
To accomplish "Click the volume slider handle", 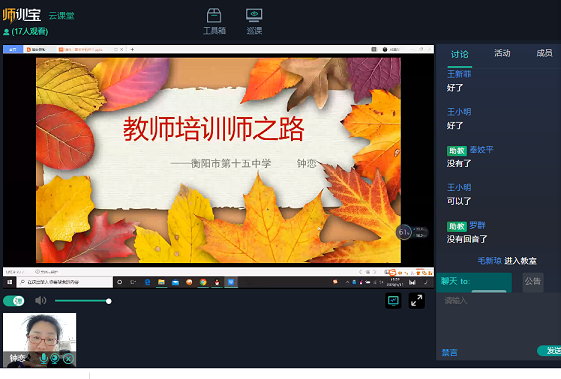I will click(x=108, y=301).
